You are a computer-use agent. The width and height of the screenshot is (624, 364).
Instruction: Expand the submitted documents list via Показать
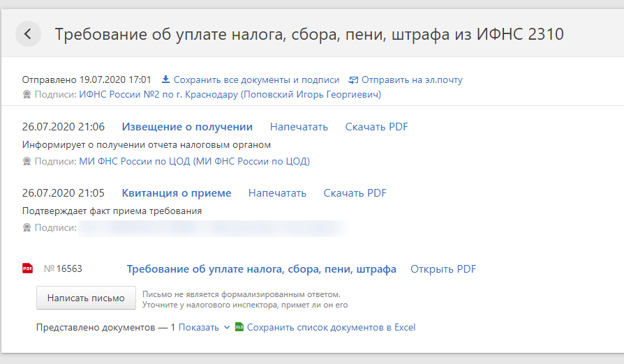click(198, 327)
